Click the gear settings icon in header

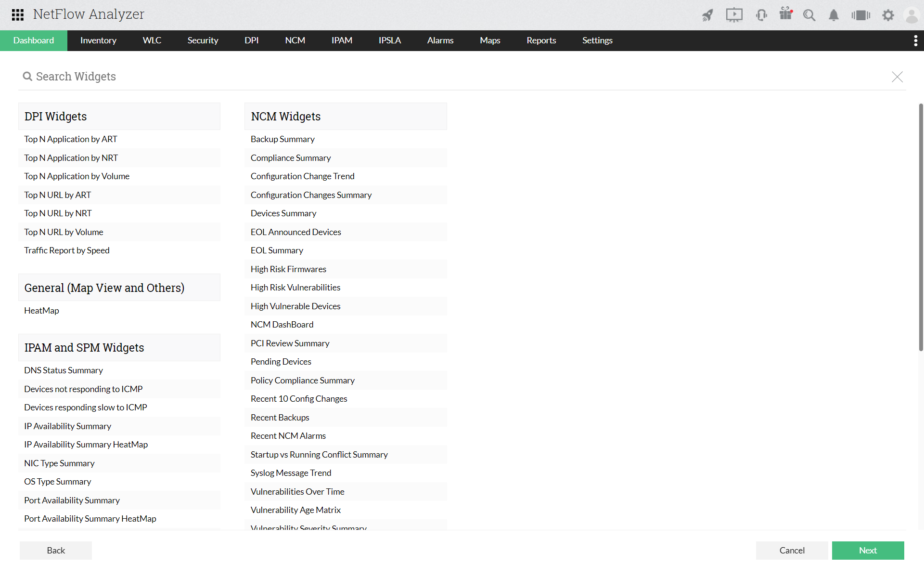pos(888,15)
